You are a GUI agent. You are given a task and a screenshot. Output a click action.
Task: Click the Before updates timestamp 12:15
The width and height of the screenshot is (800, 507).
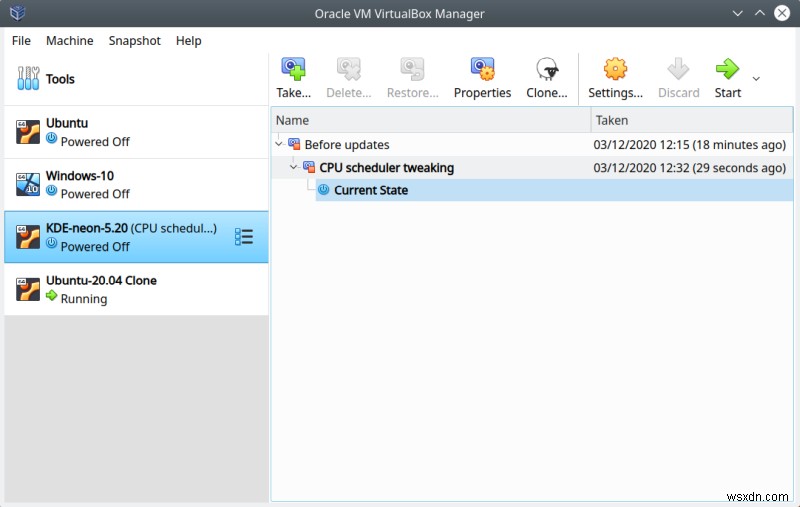(x=689, y=145)
